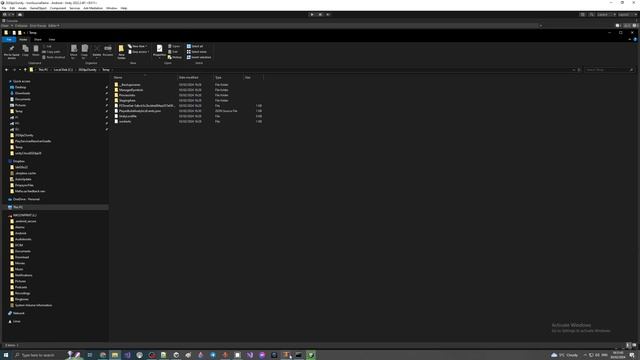Click Paste shortcut in the ribbon
640x360 pixels.
[x=53, y=57]
